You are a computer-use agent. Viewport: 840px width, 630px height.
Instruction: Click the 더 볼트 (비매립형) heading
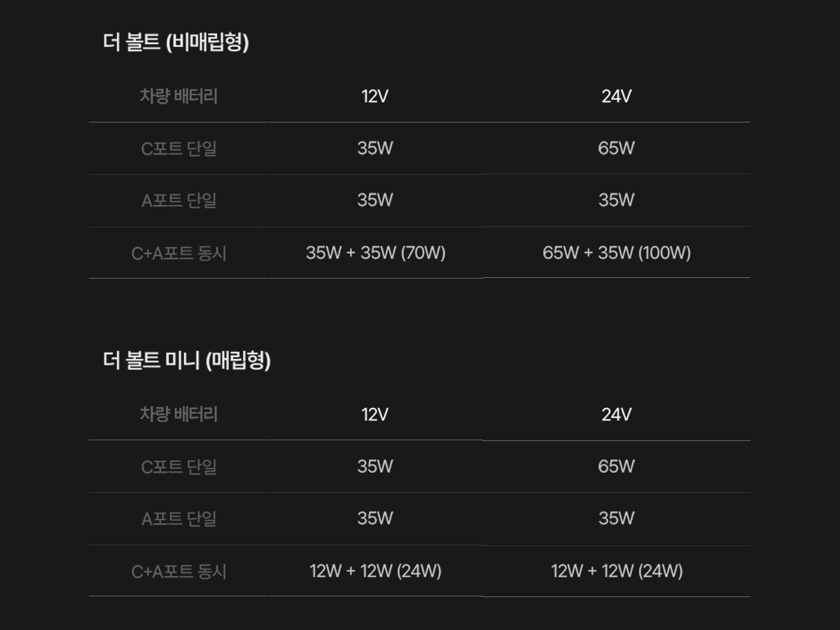(176, 43)
